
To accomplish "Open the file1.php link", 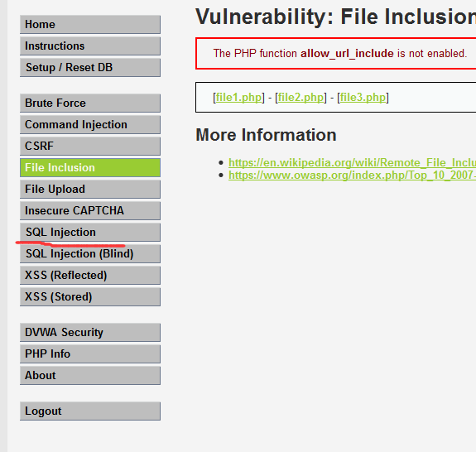I will click(238, 98).
